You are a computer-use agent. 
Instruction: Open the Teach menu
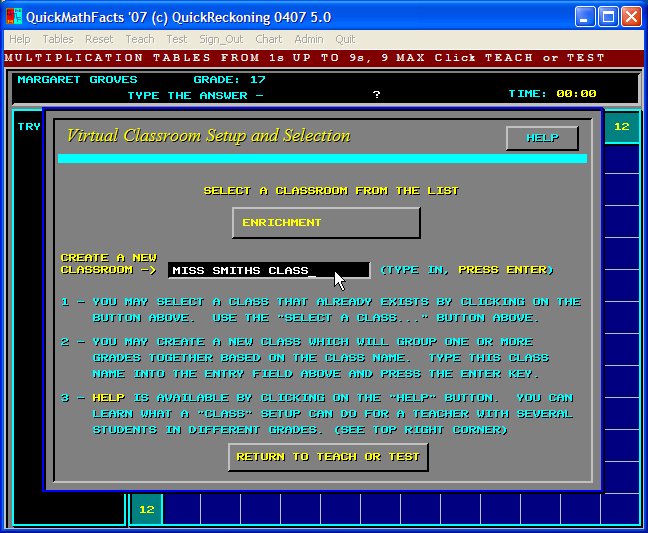pos(140,39)
